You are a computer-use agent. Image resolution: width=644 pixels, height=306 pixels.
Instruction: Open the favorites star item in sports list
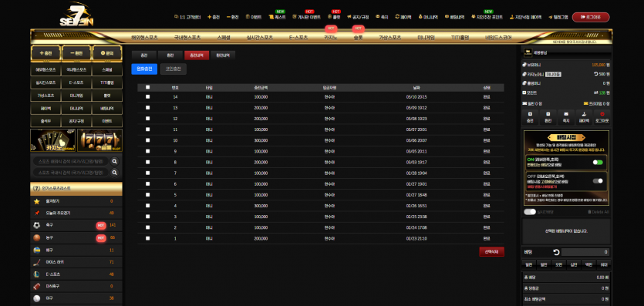point(76,201)
